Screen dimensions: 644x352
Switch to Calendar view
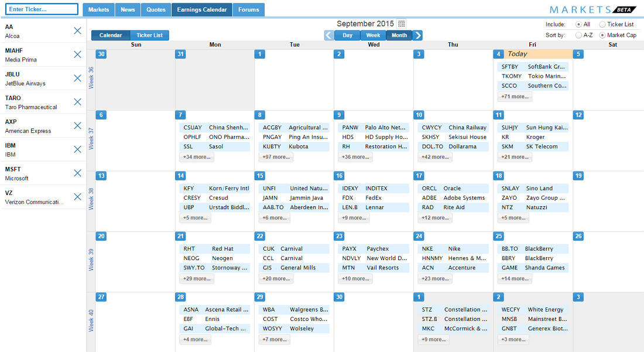tap(111, 35)
